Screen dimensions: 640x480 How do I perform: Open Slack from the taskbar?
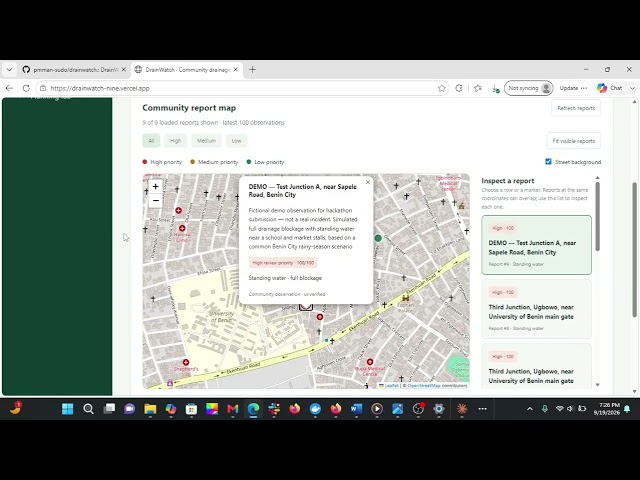274,409
